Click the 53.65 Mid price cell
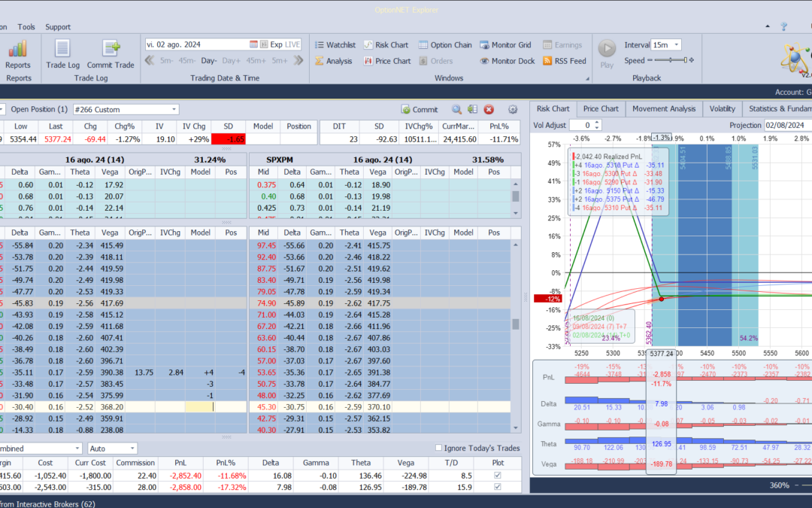The height and width of the screenshot is (508, 812). click(266, 373)
